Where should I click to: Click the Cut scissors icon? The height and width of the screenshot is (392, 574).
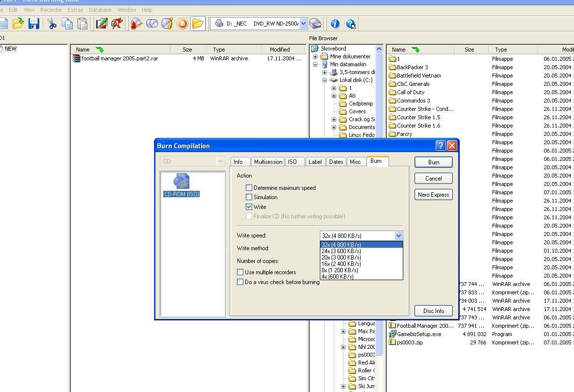tap(52, 24)
